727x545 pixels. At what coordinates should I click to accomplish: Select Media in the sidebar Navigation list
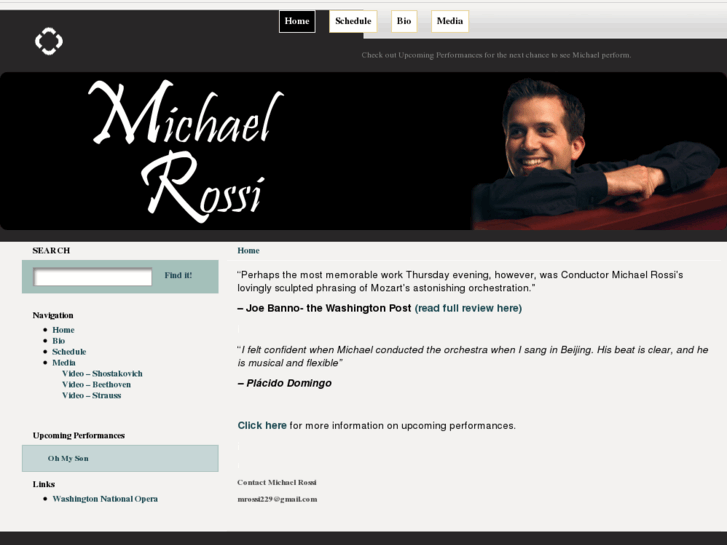(64, 363)
